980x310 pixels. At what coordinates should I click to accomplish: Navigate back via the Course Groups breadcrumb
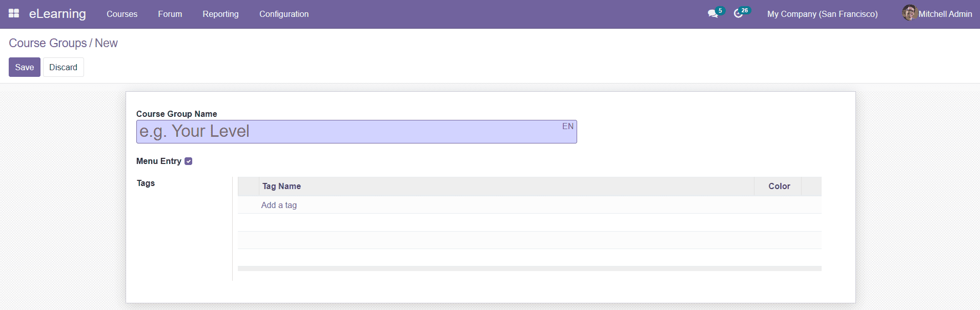pyautogui.click(x=47, y=43)
